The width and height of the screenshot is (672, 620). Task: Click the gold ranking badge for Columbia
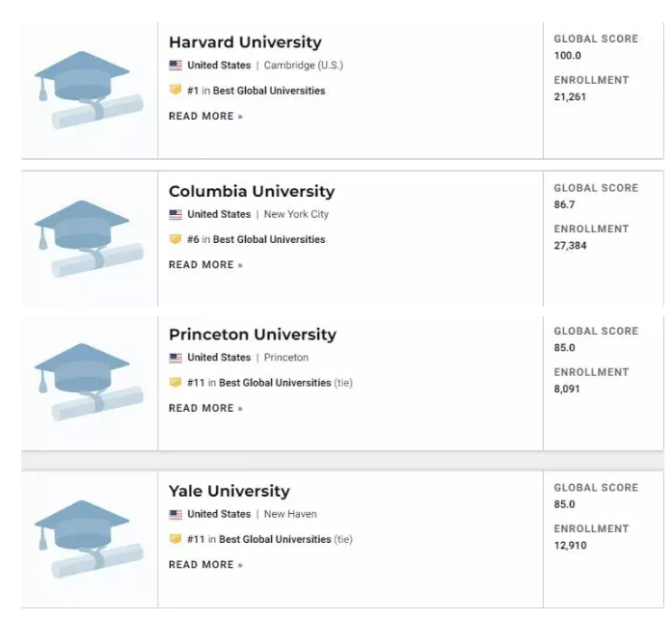(x=175, y=239)
